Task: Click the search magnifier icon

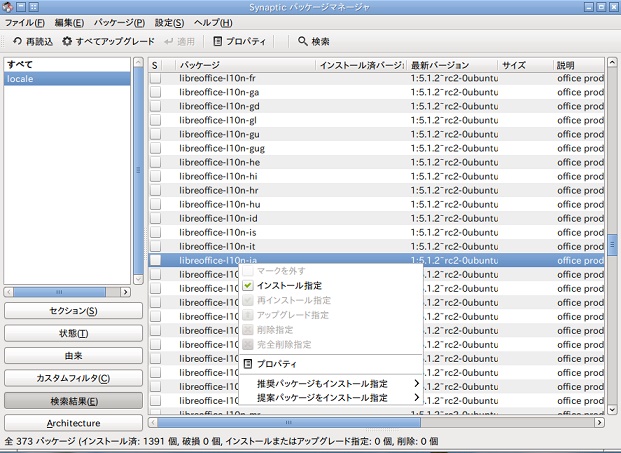Action: [x=303, y=41]
